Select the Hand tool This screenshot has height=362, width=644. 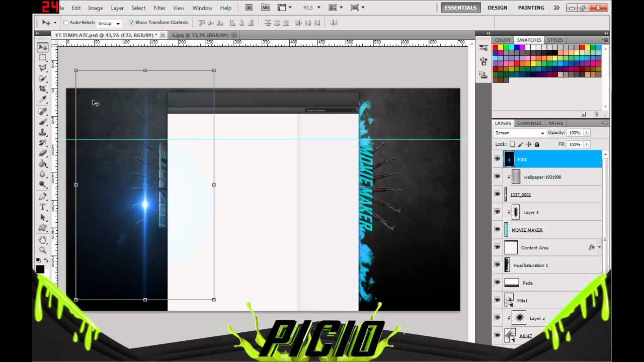[43, 240]
